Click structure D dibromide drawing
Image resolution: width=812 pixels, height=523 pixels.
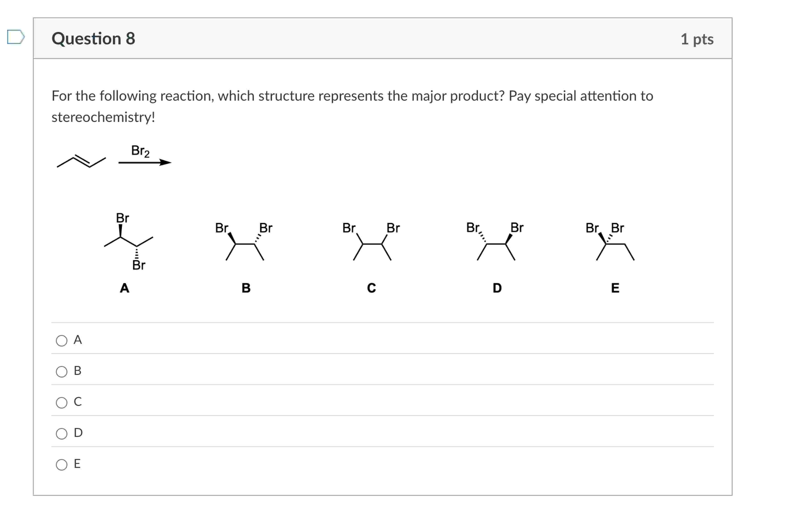[495, 241]
